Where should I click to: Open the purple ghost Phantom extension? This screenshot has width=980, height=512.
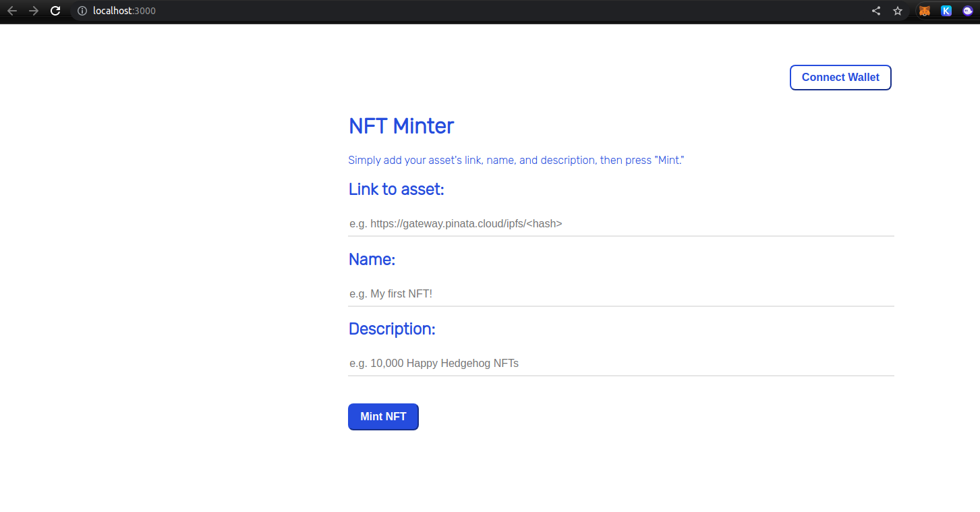pos(968,11)
